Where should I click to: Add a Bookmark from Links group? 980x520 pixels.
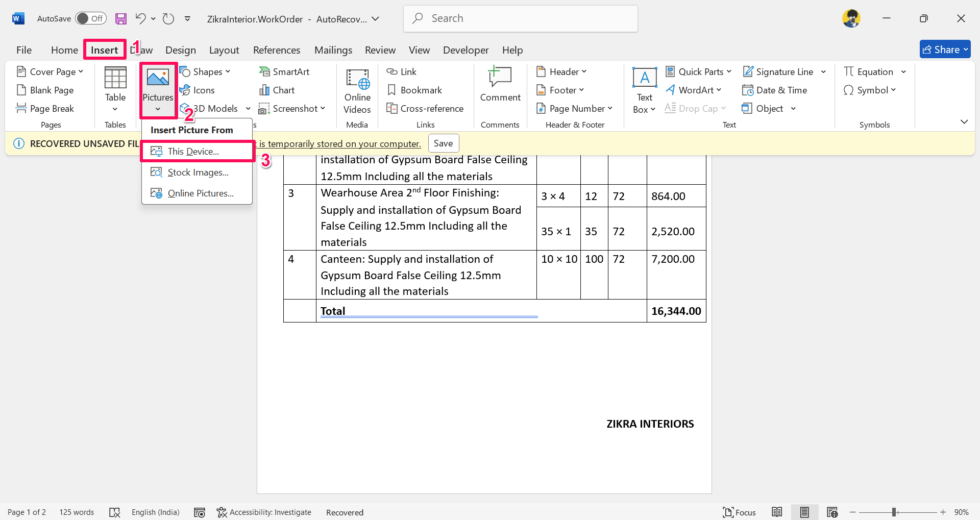[414, 90]
